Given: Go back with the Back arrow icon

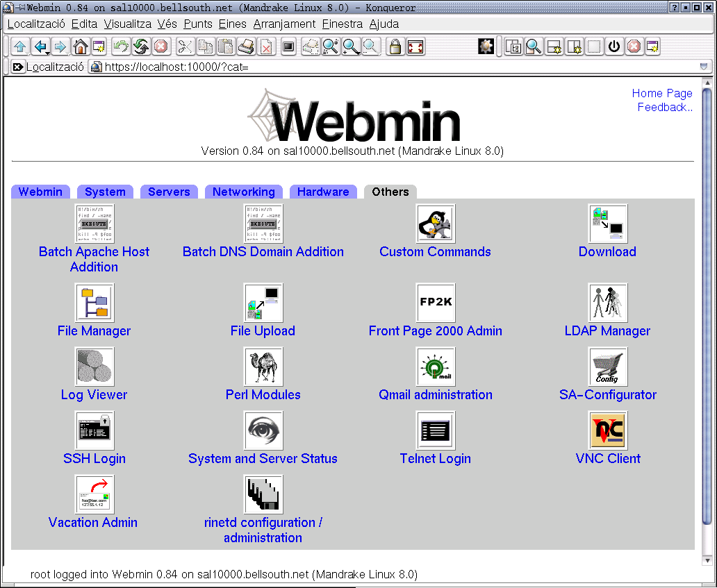Looking at the screenshot, I should 41,46.
